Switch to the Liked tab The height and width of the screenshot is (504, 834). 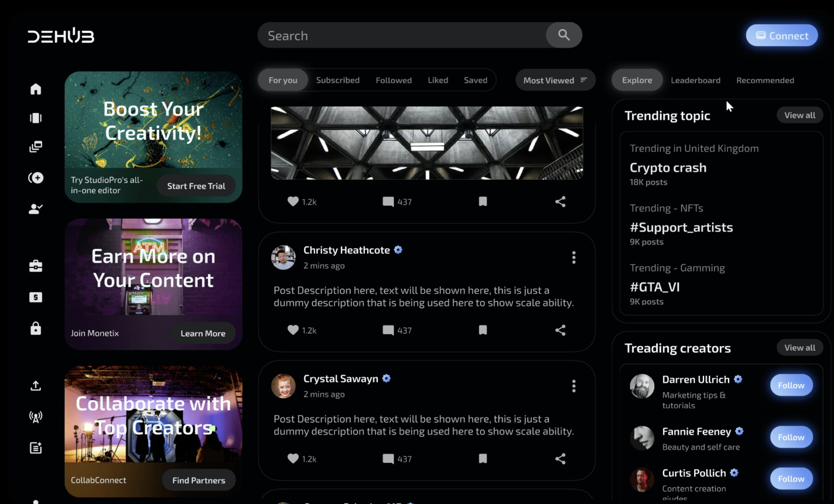click(438, 80)
